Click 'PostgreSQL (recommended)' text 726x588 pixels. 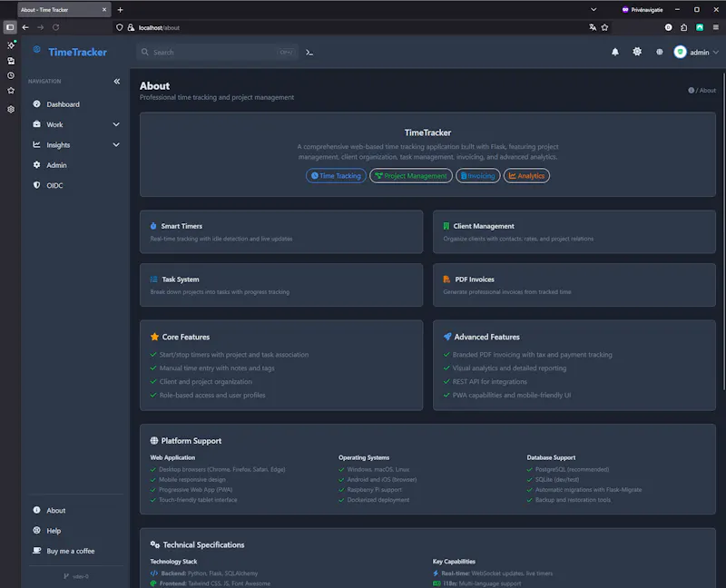tap(572, 469)
